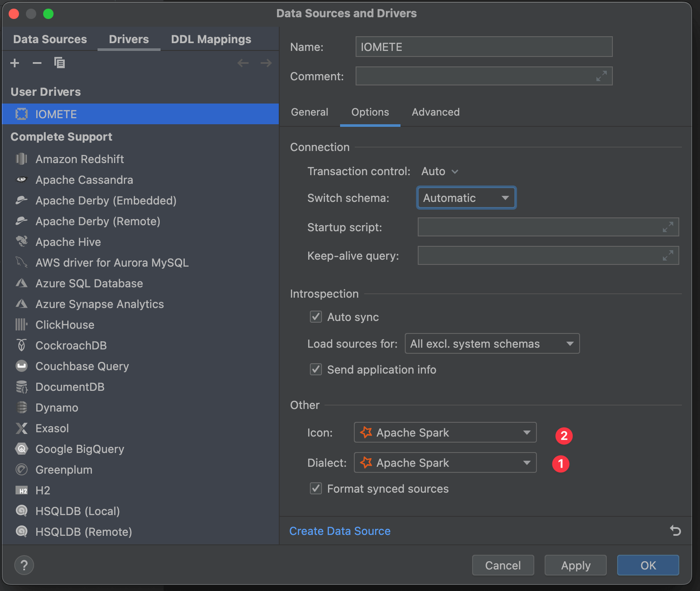Click the Google BigQuery icon
Image resolution: width=700 pixels, height=591 pixels.
pyautogui.click(x=22, y=449)
